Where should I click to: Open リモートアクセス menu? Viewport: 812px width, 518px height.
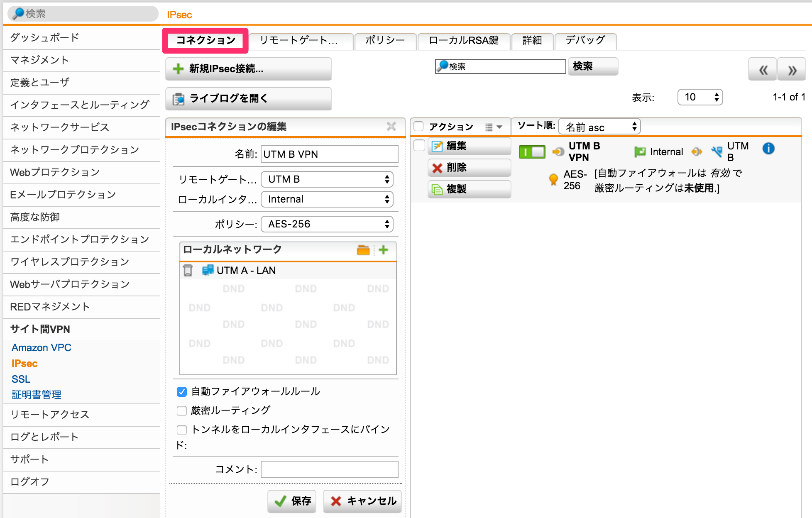coord(82,415)
